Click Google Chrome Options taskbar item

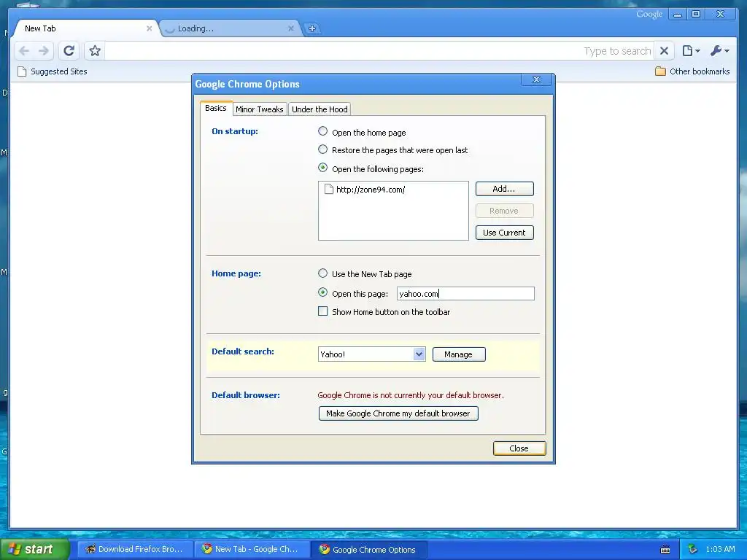click(368, 549)
